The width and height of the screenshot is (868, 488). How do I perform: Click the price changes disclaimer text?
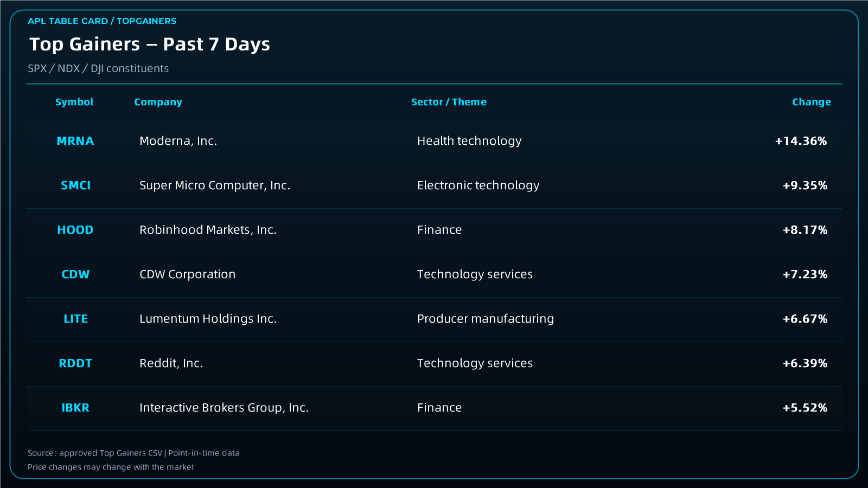tap(111, 467)
